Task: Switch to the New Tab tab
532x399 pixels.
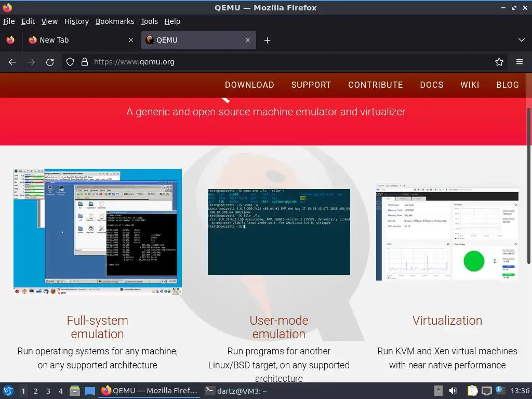Action: point(81,40)
